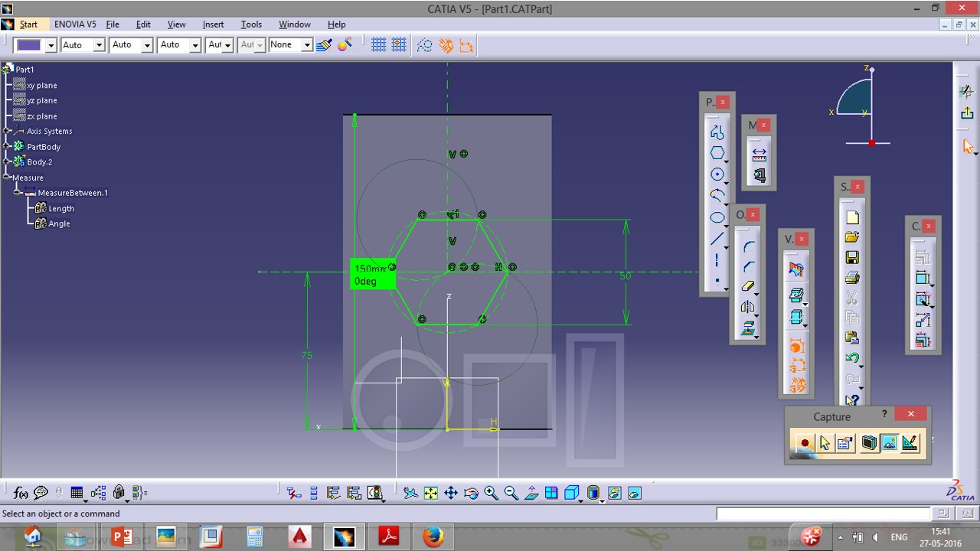Select the Line sketch tool

point(717,239)
